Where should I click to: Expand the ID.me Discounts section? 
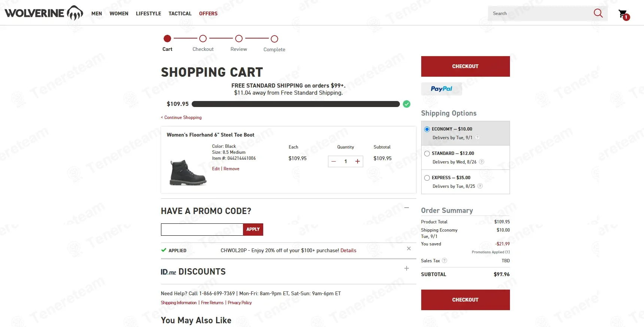[x=407, y=268]
